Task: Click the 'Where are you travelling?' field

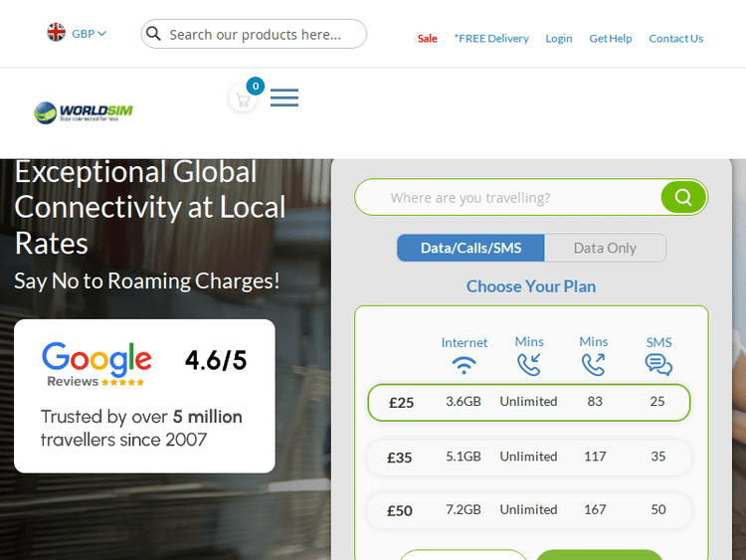Action: click(507, 197)
